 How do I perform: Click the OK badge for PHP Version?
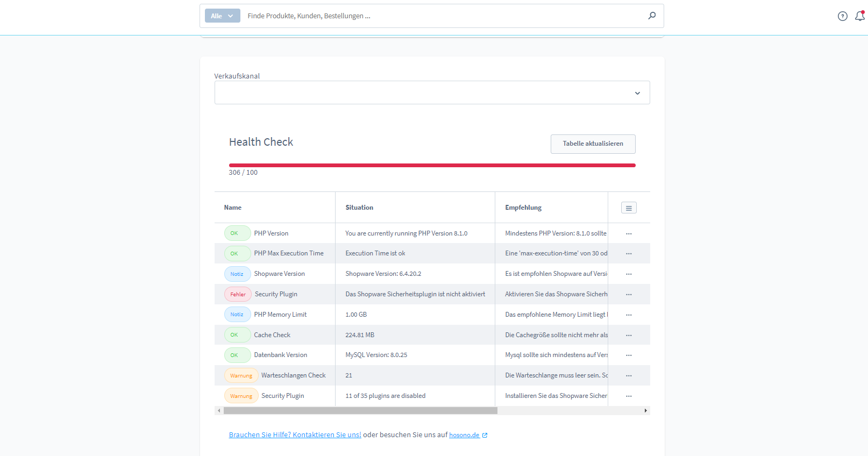pos(237,233)
